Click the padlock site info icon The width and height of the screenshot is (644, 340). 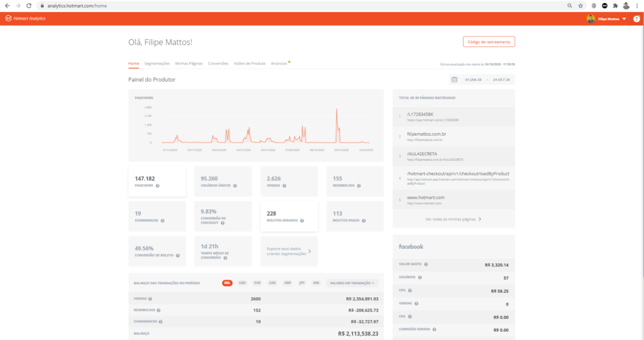(42, 6)
